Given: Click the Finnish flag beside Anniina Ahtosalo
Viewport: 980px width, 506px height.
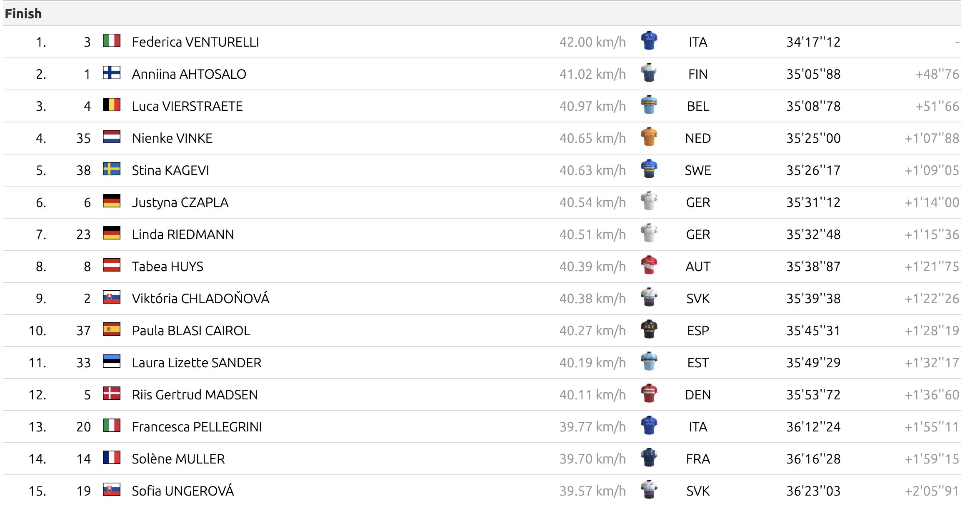Looking at the screenshot, I should pos(111,73).
